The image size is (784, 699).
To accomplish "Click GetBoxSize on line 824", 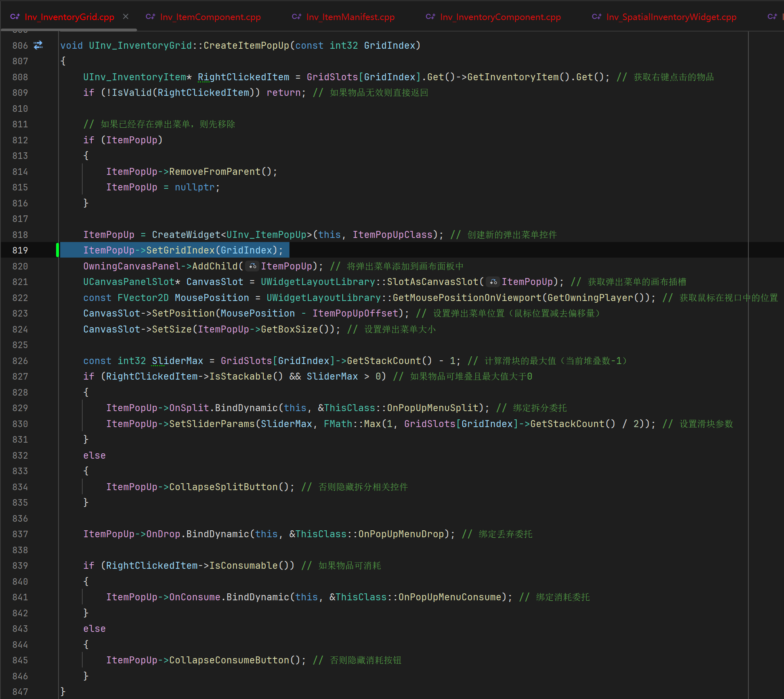I will point(289,329).
